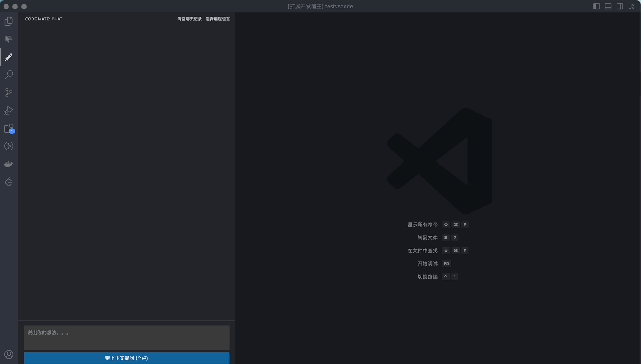
Task: Click the 开始调试 shortcut hint
Action: click(x=427, y=263)
